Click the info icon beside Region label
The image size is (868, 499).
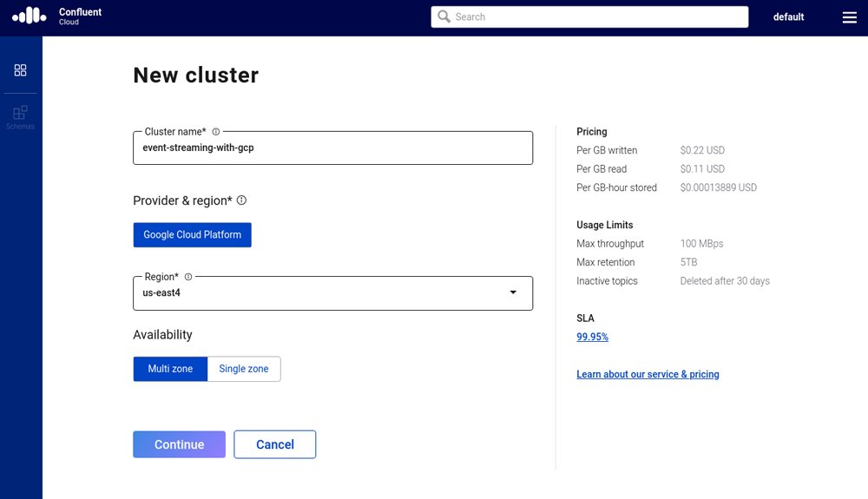point(188,277)
